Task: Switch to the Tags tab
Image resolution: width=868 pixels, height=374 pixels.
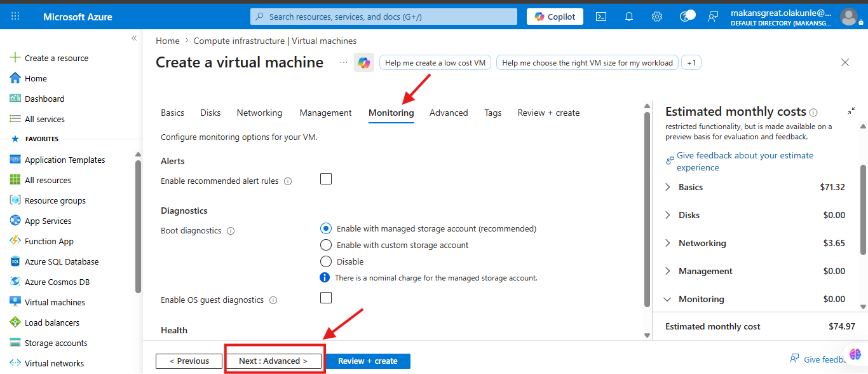Action: [x=493, y=113]
